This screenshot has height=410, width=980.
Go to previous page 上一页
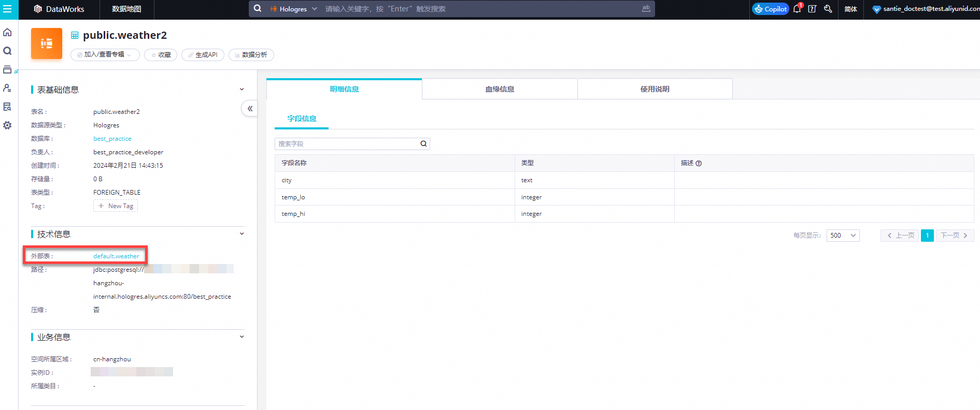click(x=900, y=236)
